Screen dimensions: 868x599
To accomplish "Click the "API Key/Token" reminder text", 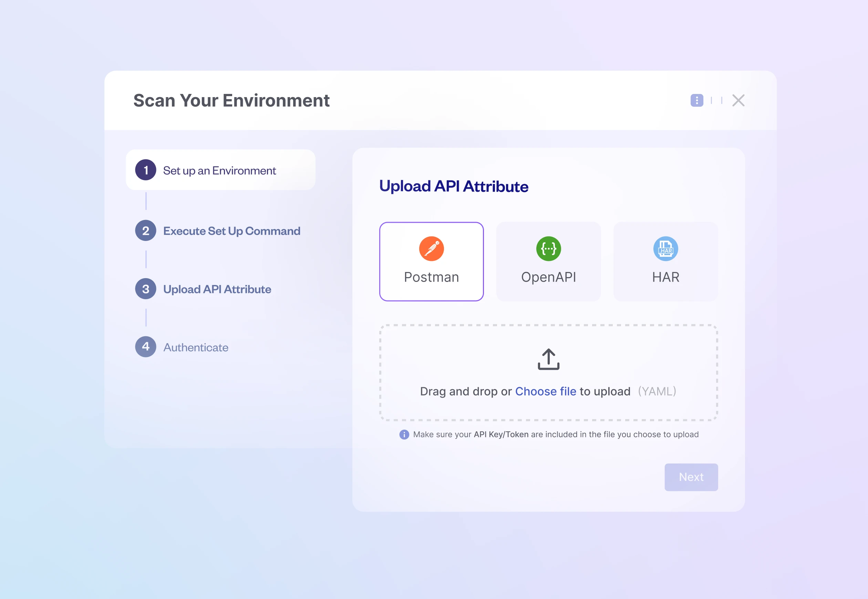I will (x=501, y=434).
